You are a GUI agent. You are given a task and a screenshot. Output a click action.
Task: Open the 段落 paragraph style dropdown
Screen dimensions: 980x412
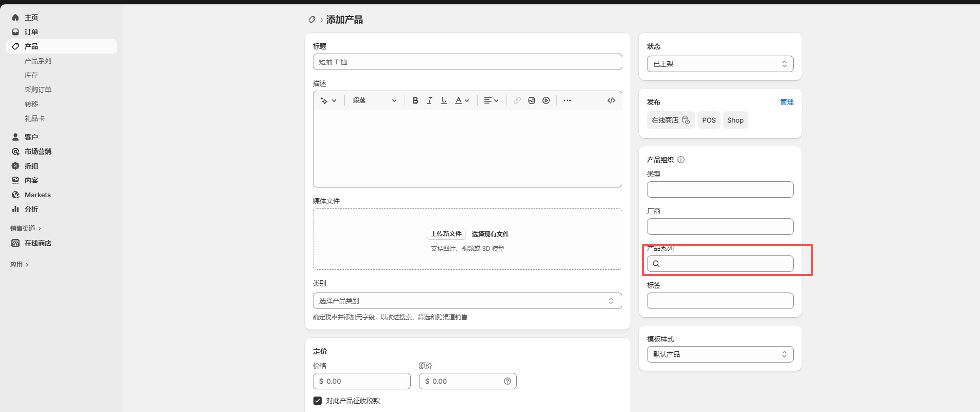point(374,100)
